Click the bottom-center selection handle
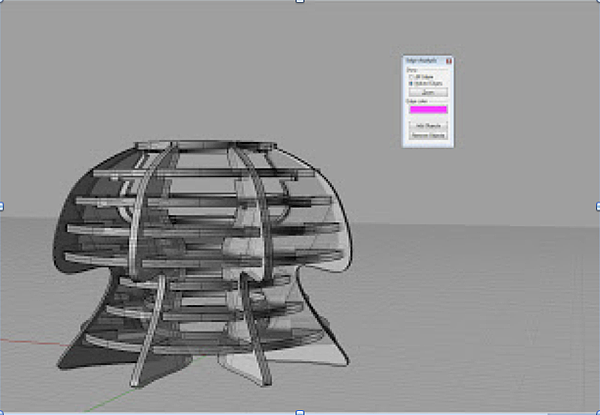The width and height of the screenshot is (600, 415). 299,411
